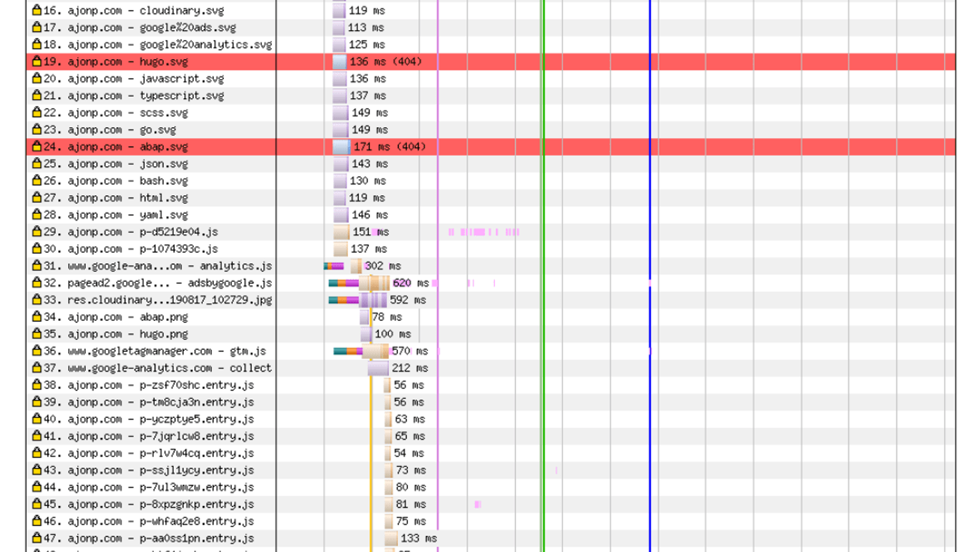
Task: Click the padlock on row 23 go.svg
Action: click(x=36, y=129)
